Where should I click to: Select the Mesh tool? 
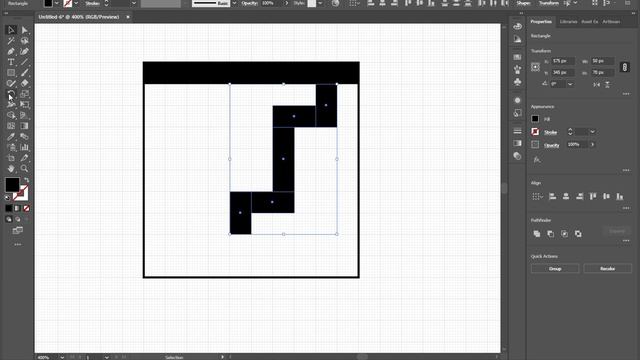point(11,126)
